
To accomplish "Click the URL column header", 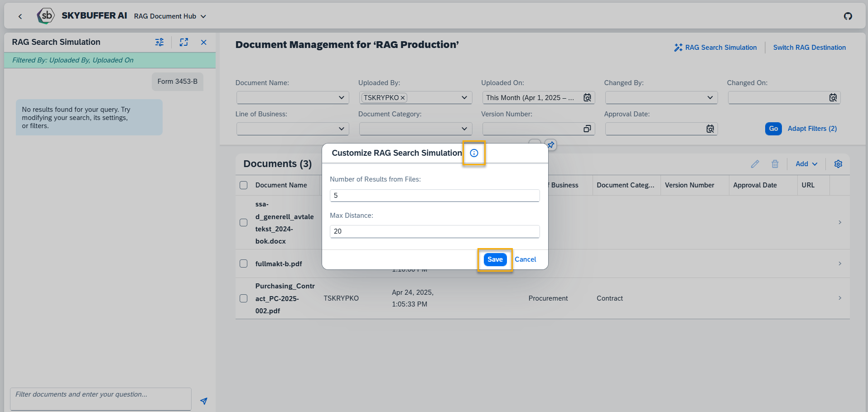I will click(808, 185).
